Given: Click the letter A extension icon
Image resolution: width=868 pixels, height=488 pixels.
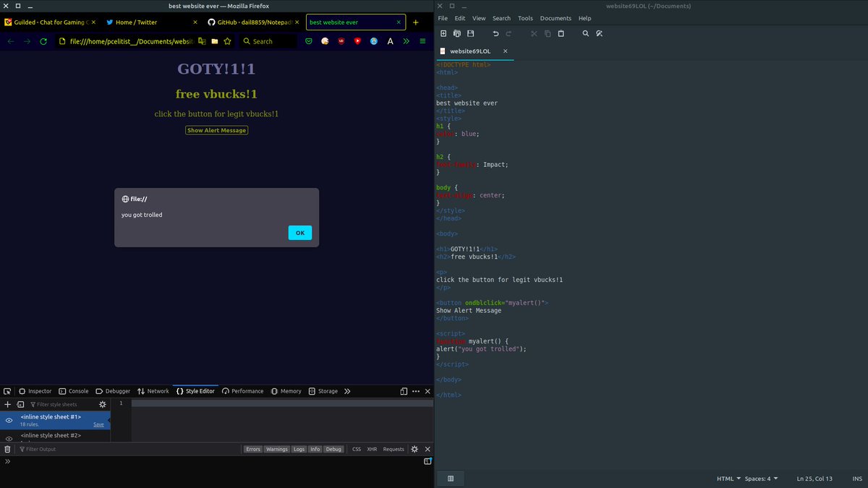Looking at the screenshot, I should click(391, 41).
